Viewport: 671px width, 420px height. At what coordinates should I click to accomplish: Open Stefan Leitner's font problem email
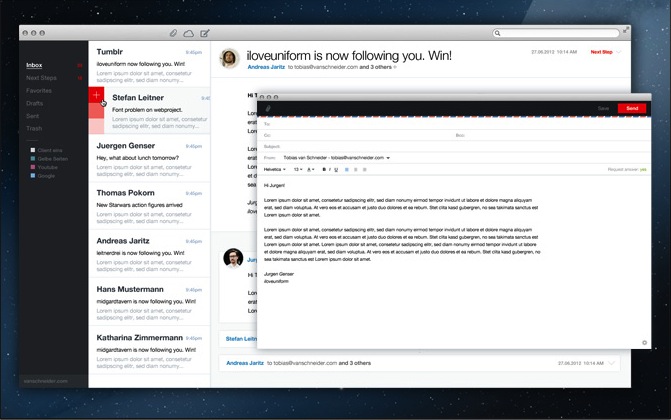(157, 111)
